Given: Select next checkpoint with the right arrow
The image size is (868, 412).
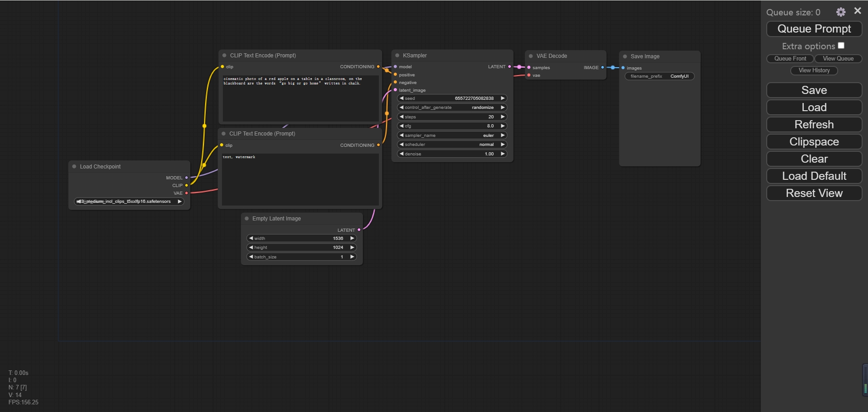Looking at the screenshot, I should point(179,201).
